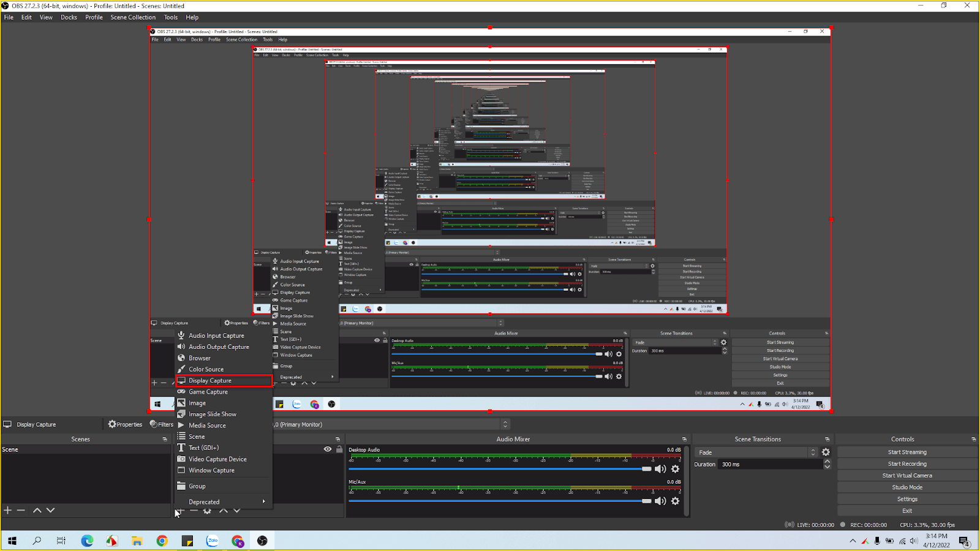Open Properties for the Display Capture source
The width and height of the screenshot is (980, 551).
coord(125,424)
